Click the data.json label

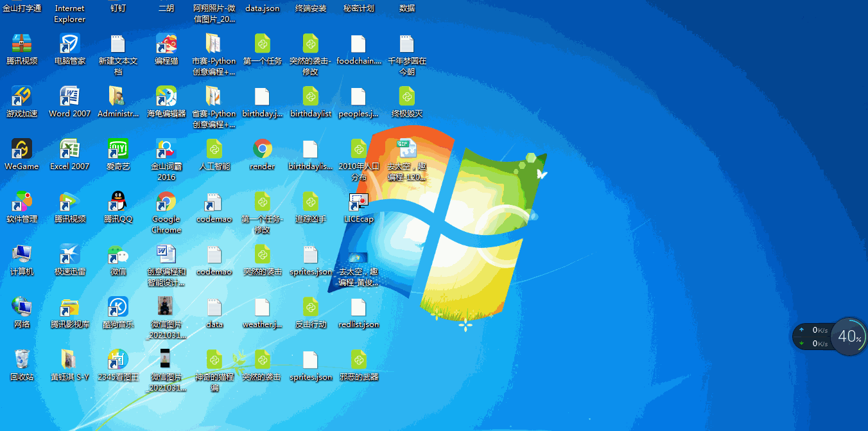coord(263,8)
